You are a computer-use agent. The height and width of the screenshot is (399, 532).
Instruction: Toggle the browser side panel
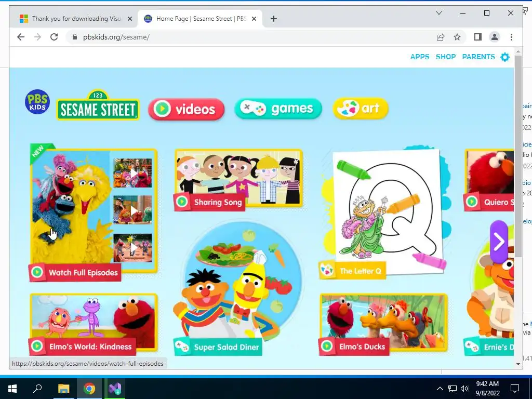point(478,37)
